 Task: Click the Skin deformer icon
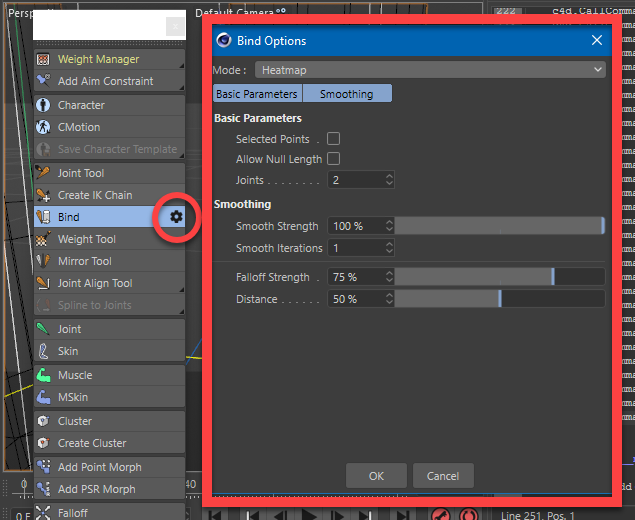coord(44,351)
